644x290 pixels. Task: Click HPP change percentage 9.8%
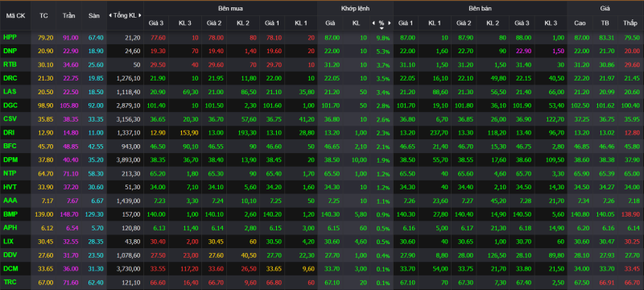point(382,38)
